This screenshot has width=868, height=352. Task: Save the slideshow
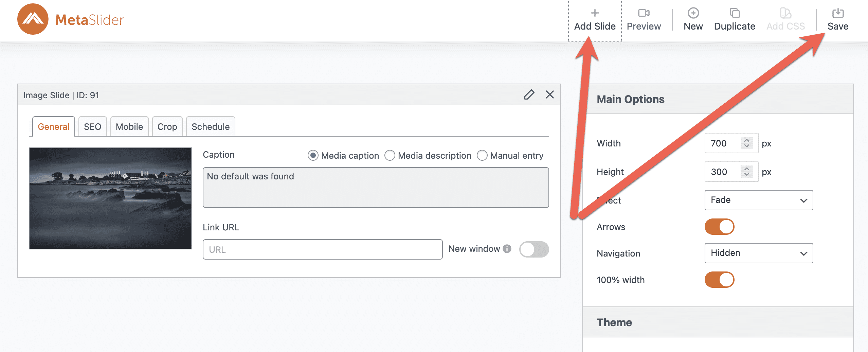[837, 20]
